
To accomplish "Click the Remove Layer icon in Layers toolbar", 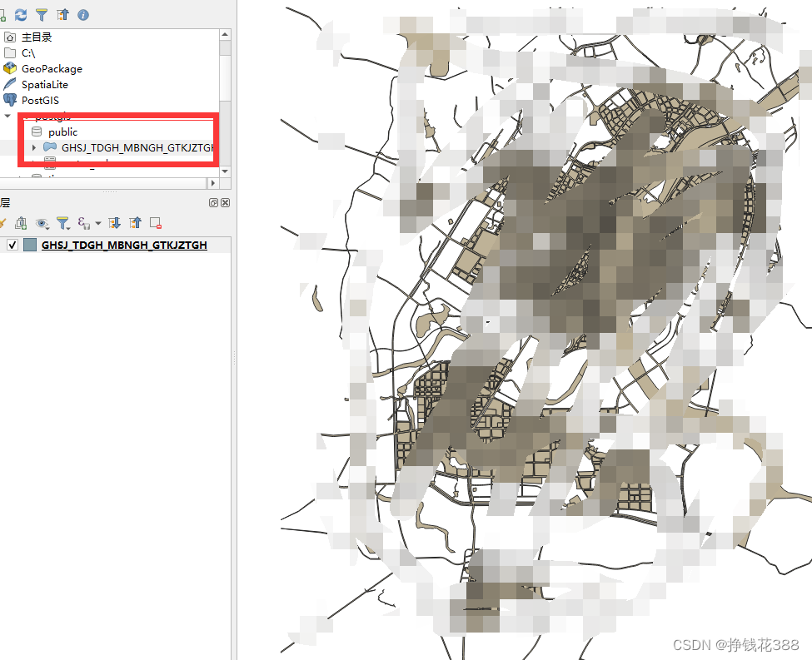I will 154,223.
